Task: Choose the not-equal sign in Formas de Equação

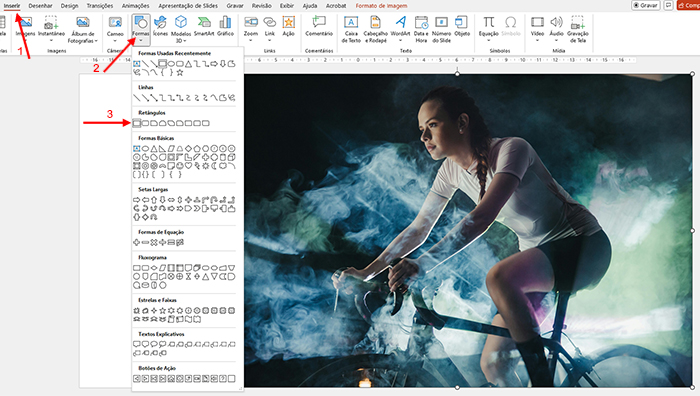Action: click(x=180, y=242)
